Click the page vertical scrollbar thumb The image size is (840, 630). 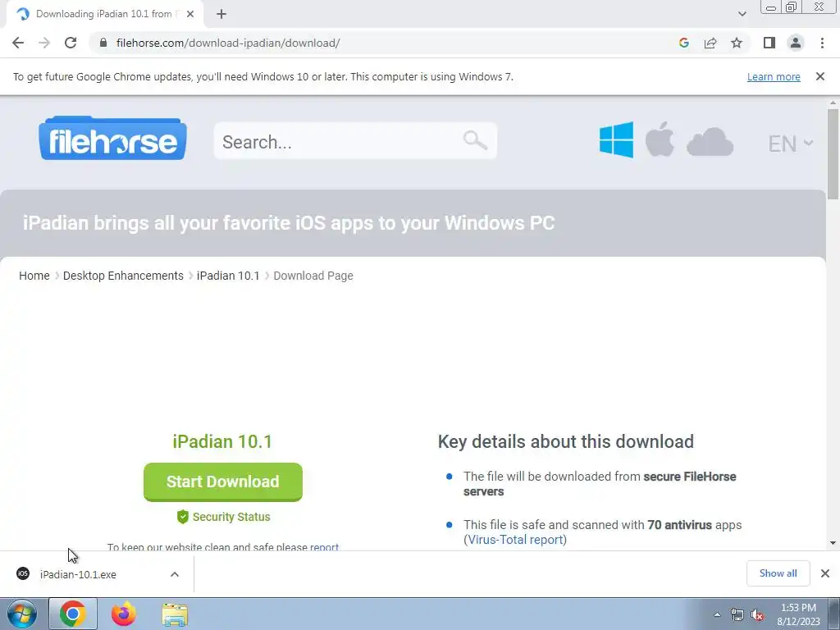click(833, 154)
